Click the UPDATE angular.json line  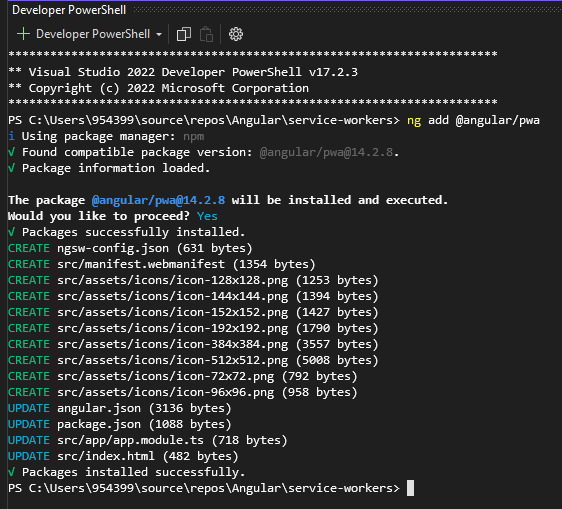(x=120, y=408)
